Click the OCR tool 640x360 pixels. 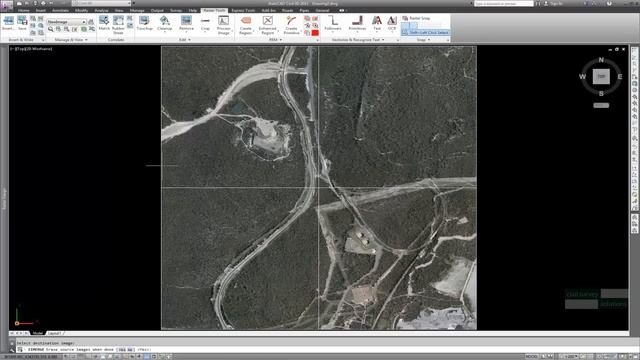click(x=392, y=23)
